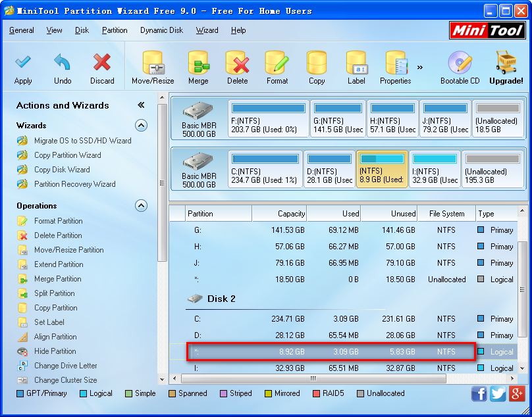Select F: partition block in disk map
This screenshot has width=532, height=417.
pos(269,118)
